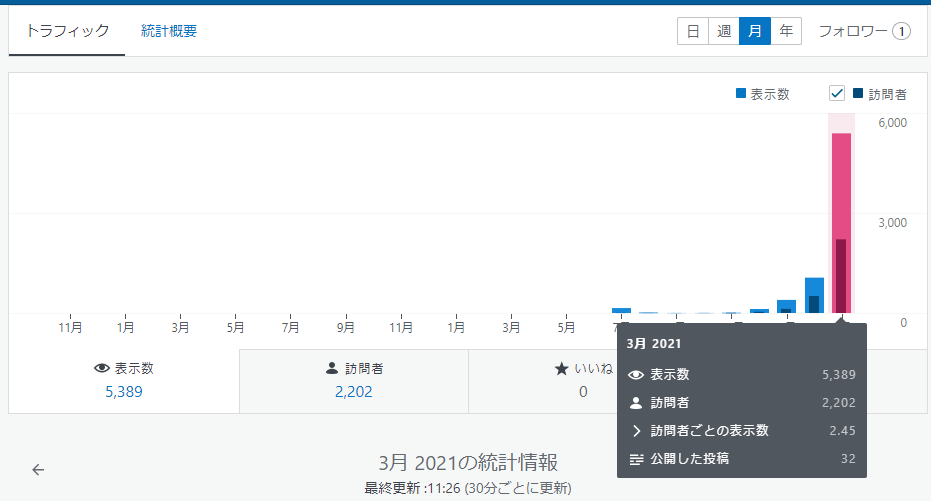Viewport: 931px width, 501px height.
Task: Switch the chart period to 週
Action: 723,31
